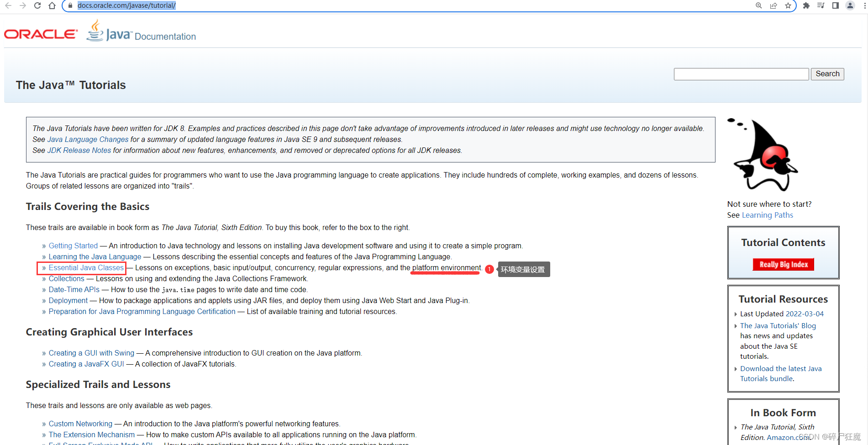This screenshot has width=868, height=445.
Task: Open the user profile avatar
Action: pyautogui.click(x=850, y=5)
